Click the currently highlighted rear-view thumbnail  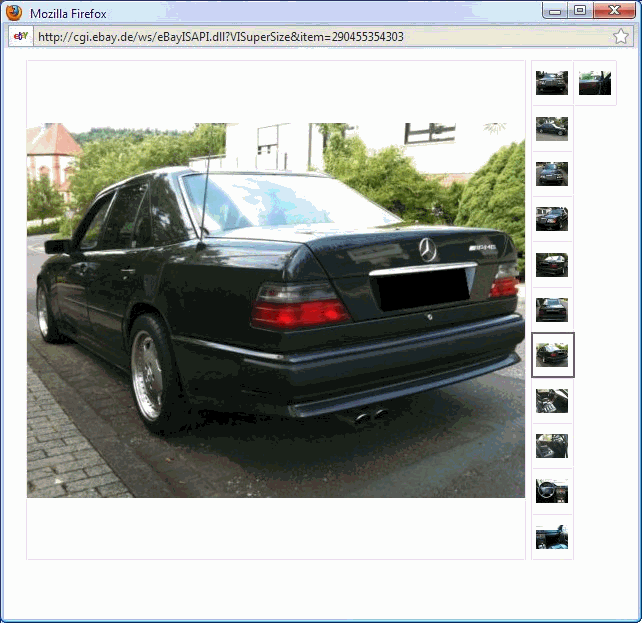[552, 355]
